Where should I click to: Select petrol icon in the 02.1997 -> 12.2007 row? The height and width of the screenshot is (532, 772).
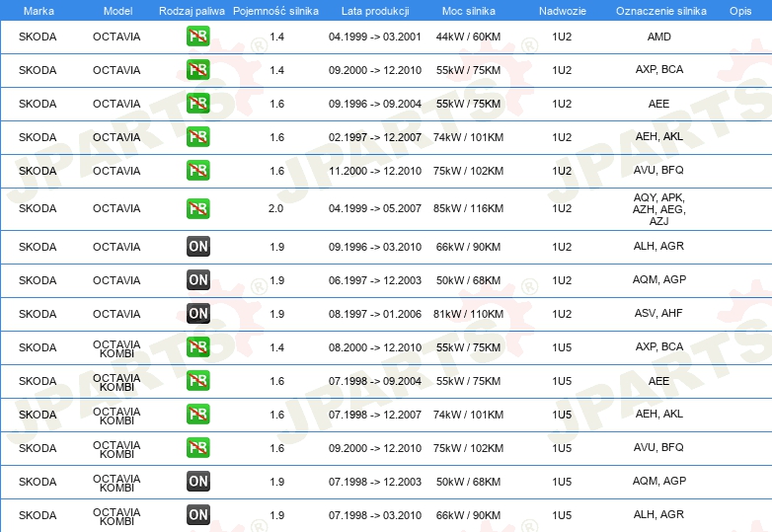[197, 137]
